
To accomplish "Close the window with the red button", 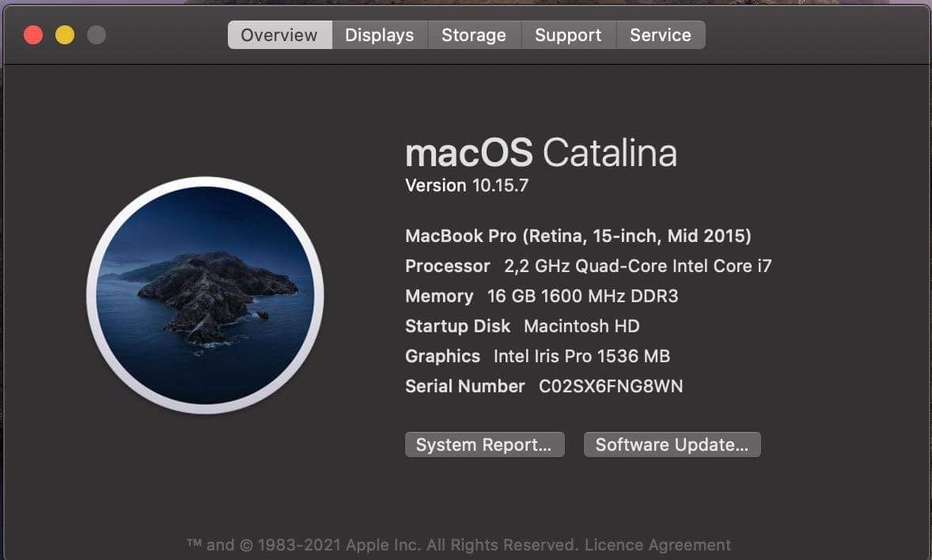I will coord(33,35).
